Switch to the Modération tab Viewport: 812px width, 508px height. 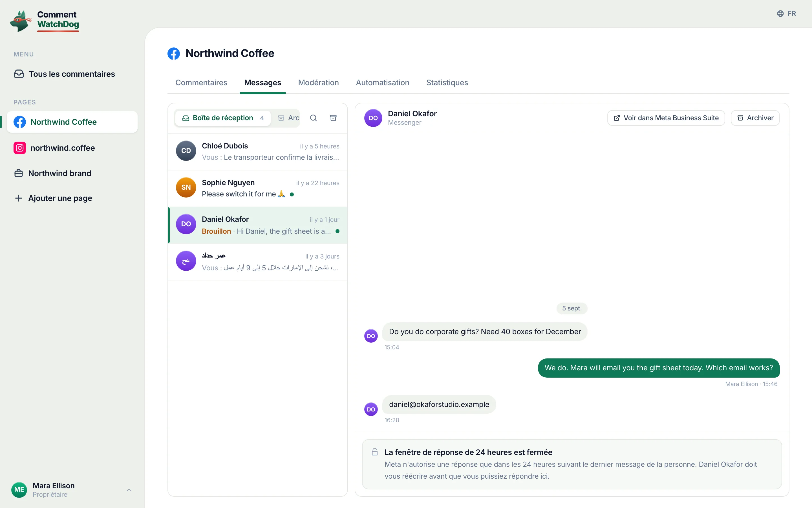click(318, 83)
